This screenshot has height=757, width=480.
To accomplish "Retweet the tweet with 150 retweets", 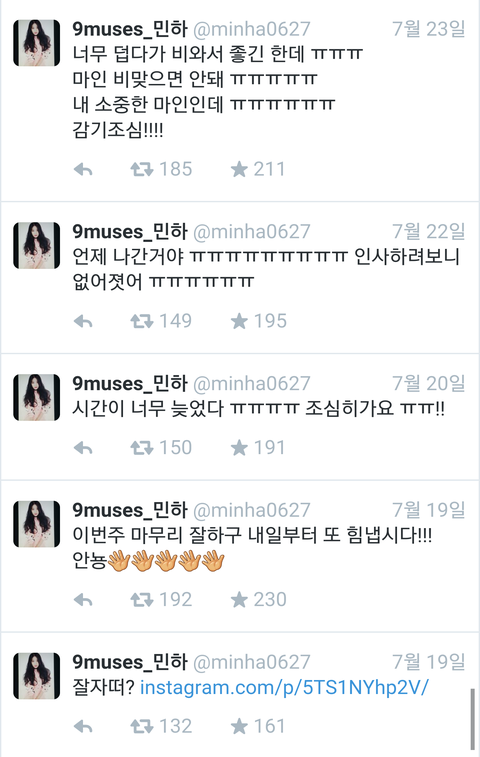I will [x=141, y=448].
